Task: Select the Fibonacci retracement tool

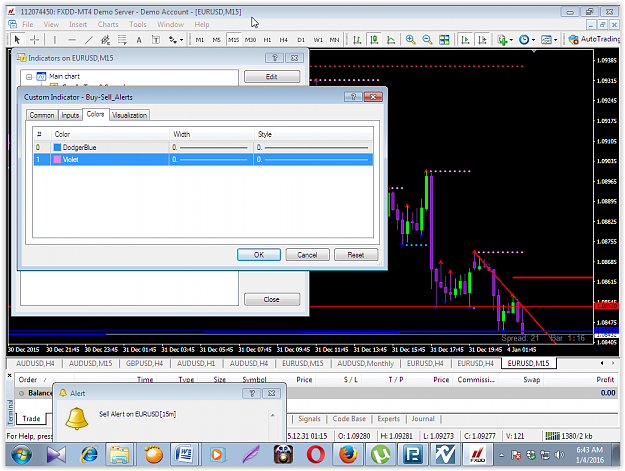Action: point(122,39)
